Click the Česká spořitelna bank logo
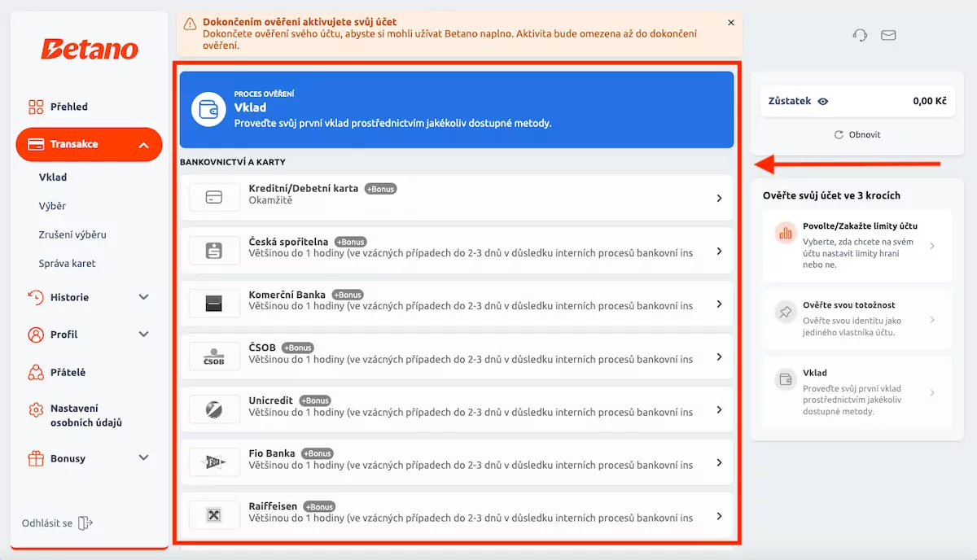977x560 pixels. (x=214, y=251)
